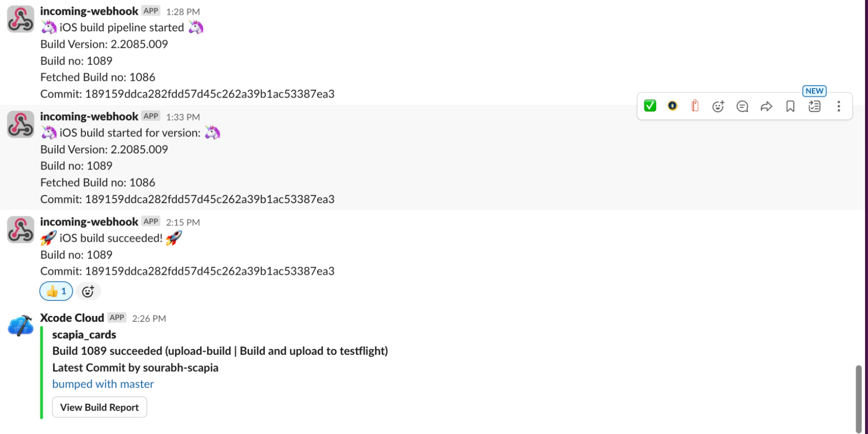The width and height of the screenshot is (868, 434).
Task: Click the 2:26 PM Xcode Cloud timestamp
Action: tap(149, 318)
